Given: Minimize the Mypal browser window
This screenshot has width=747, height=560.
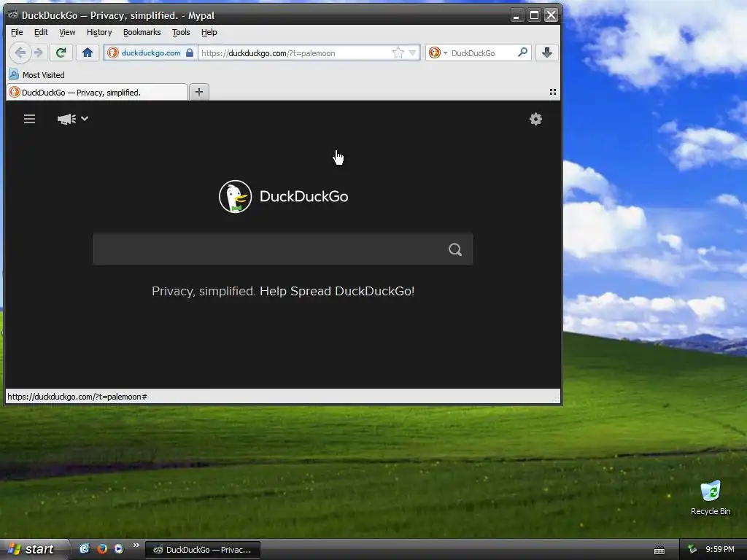Looking at the screenshot, I should [x=516, y=16].
